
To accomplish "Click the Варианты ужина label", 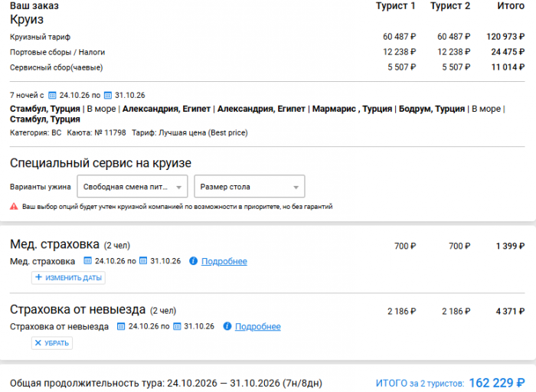I will 41,187.
